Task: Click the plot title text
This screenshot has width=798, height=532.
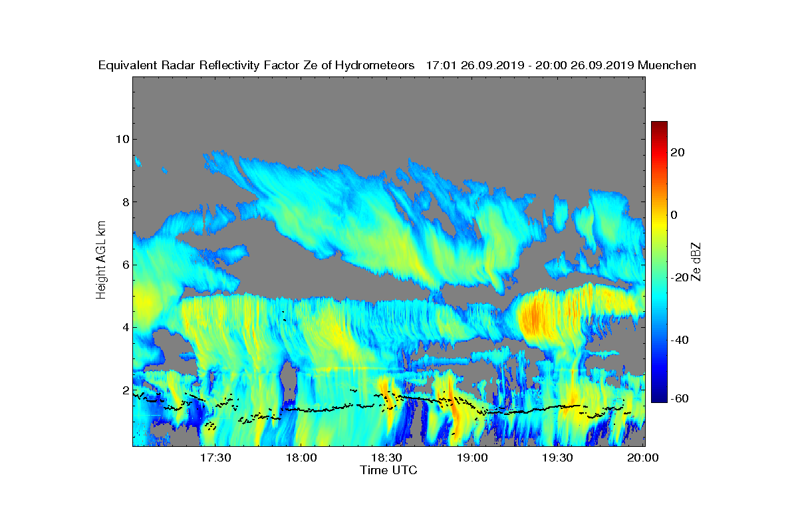Action: (397, 65)
